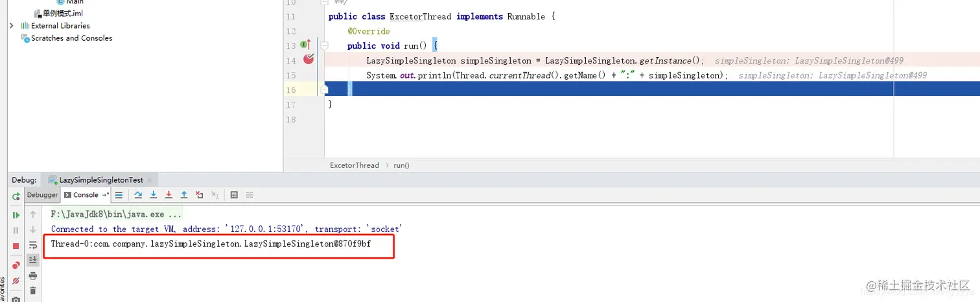Toggle the breakpoint on line 14
The width and height of the screenshot is (980, 302).
pos(309,60)
